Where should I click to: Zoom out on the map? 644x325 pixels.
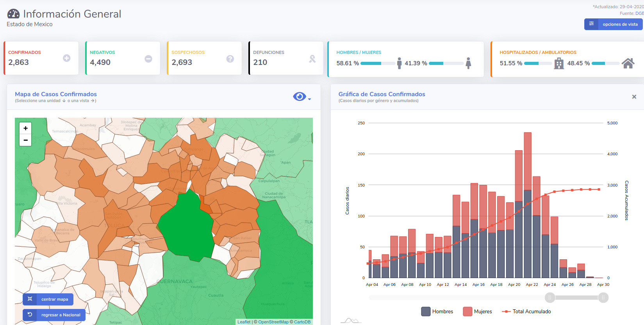[x=25, y=140]
